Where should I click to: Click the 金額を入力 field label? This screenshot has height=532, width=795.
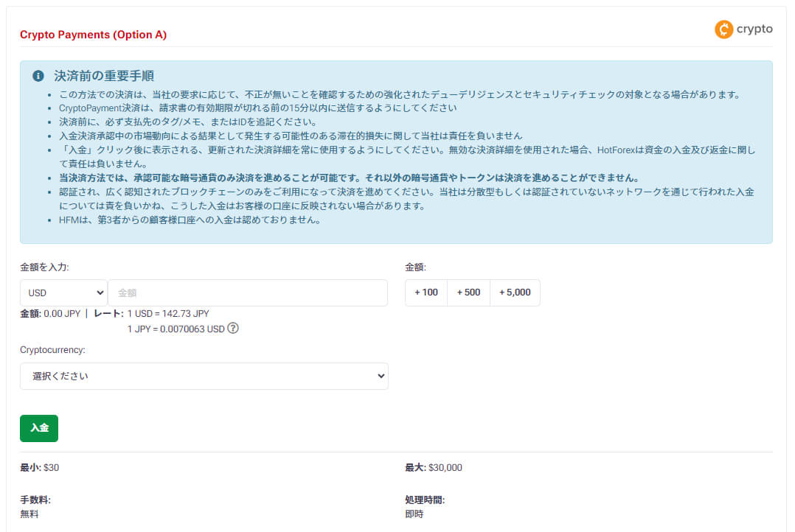[x=44, y=267]
